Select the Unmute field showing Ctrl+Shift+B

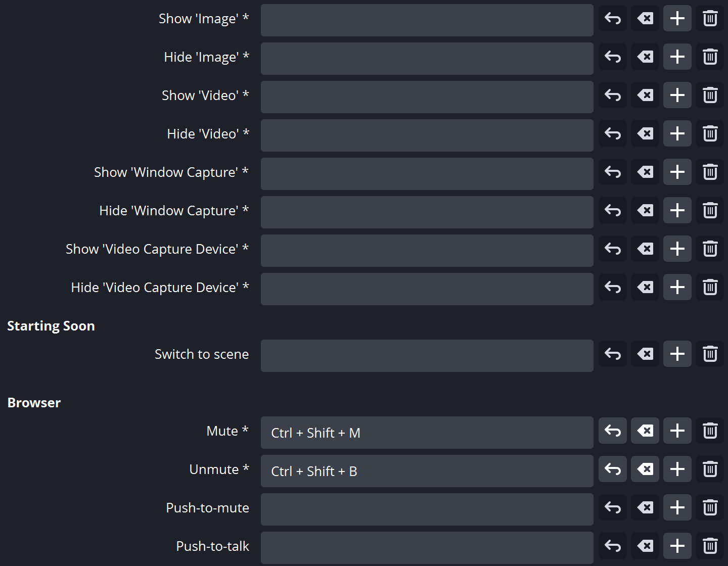click(x=427, y=470)
